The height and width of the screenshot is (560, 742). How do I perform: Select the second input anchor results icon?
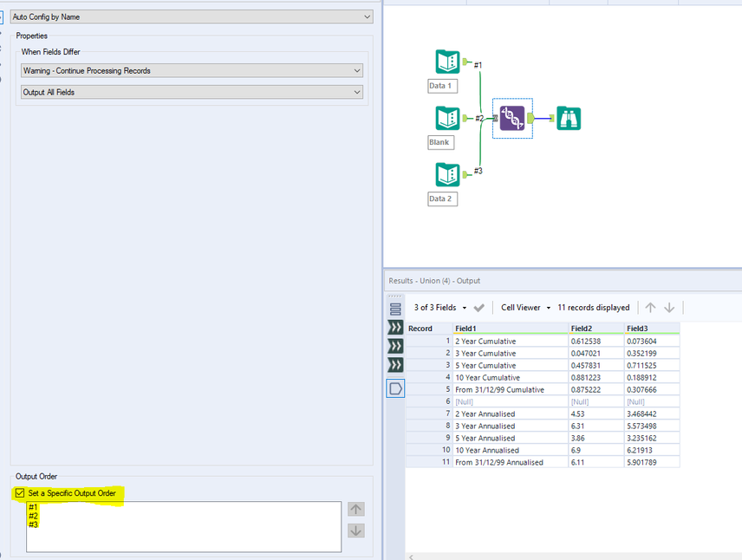click(395, 346)
